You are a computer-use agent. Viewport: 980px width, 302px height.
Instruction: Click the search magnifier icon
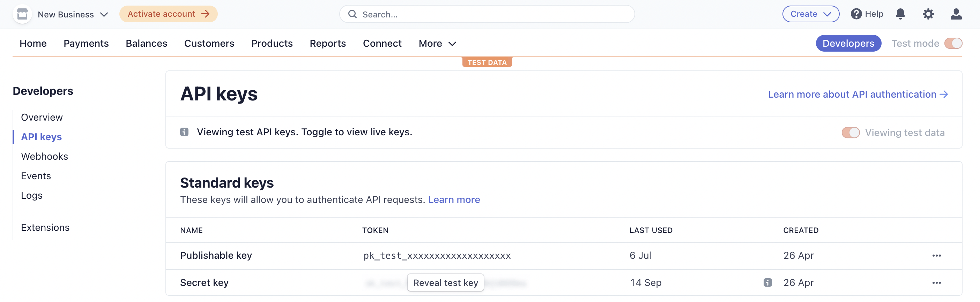(x=352, y=14)
